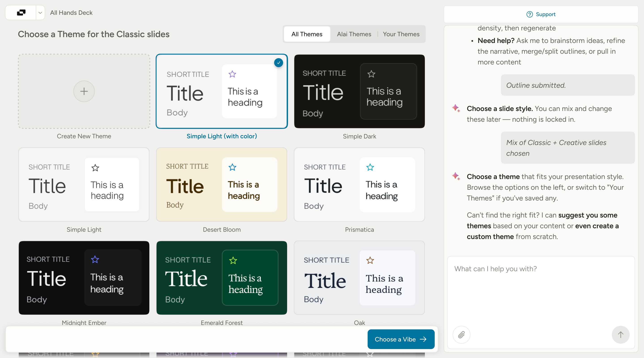Viewport: 644px width, 358px height.
Task: Select the Midnight Ember theme card
Action: pos(84,278)
